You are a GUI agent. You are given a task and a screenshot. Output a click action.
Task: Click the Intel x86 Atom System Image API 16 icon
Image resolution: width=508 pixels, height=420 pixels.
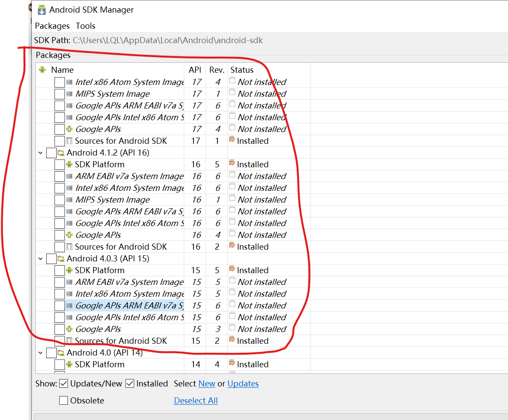pos(69,188)
